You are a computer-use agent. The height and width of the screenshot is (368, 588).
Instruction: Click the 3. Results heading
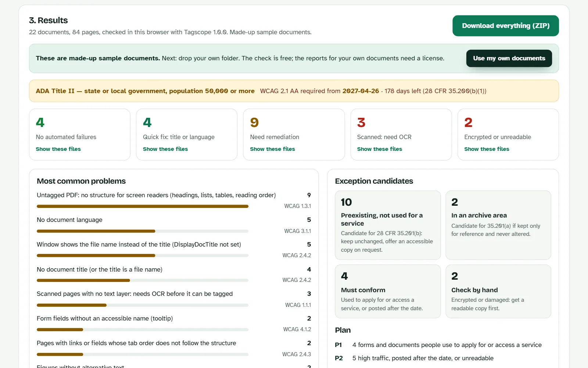[49, 20]
